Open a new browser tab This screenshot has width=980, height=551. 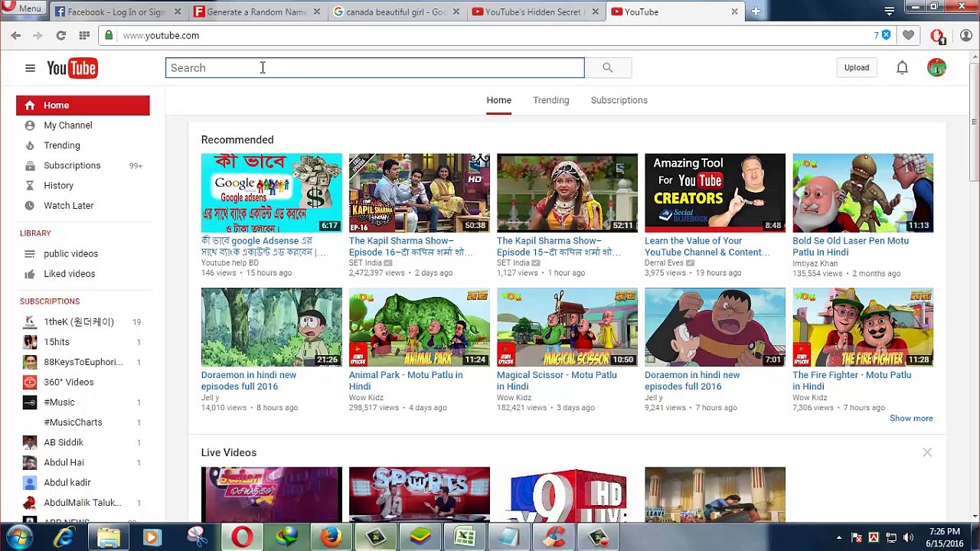click(x=756, y=11)
